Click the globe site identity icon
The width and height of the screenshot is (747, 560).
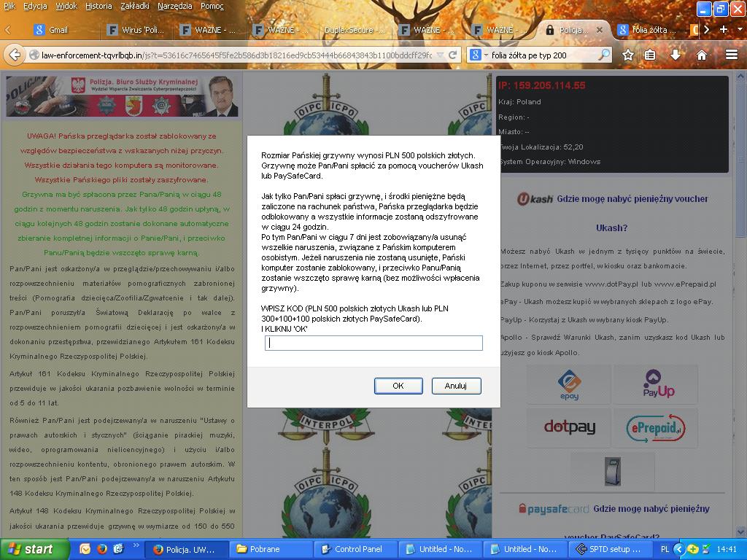click(34, 55)
